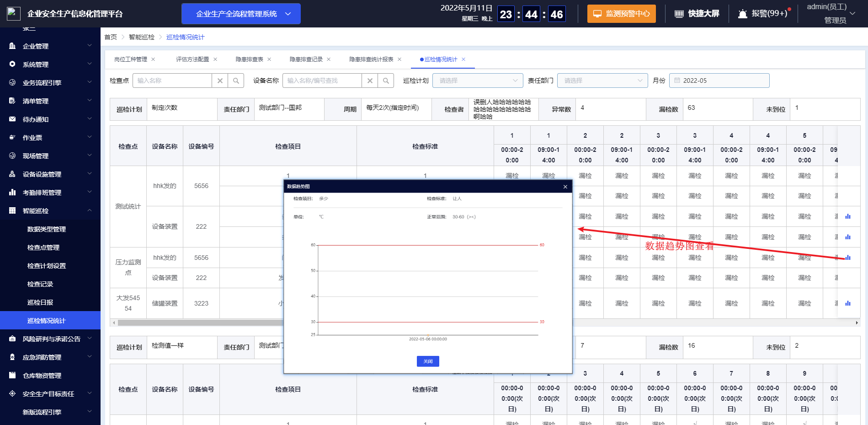Close the 隐患排查统计报表 tab
Viewport: 868px width, 425px height.
coord(399,59)
